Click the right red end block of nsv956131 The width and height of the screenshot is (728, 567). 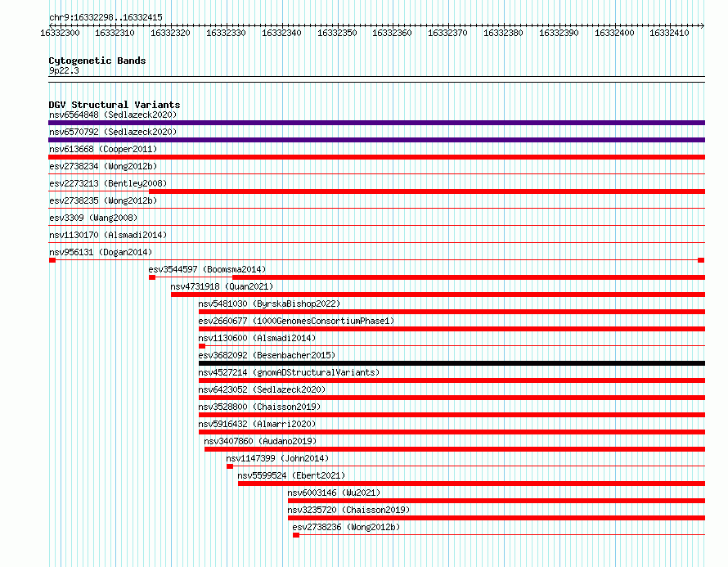(x=701, y=260)
